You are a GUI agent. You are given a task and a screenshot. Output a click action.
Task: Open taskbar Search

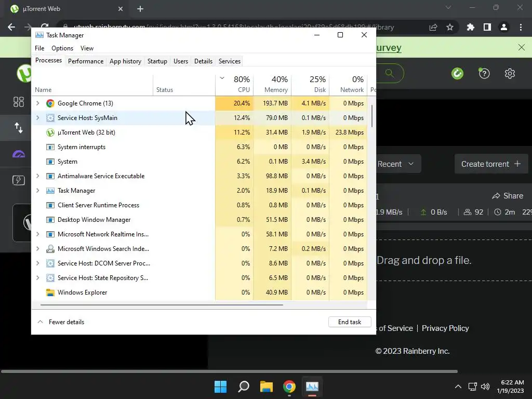pos(244,387)
